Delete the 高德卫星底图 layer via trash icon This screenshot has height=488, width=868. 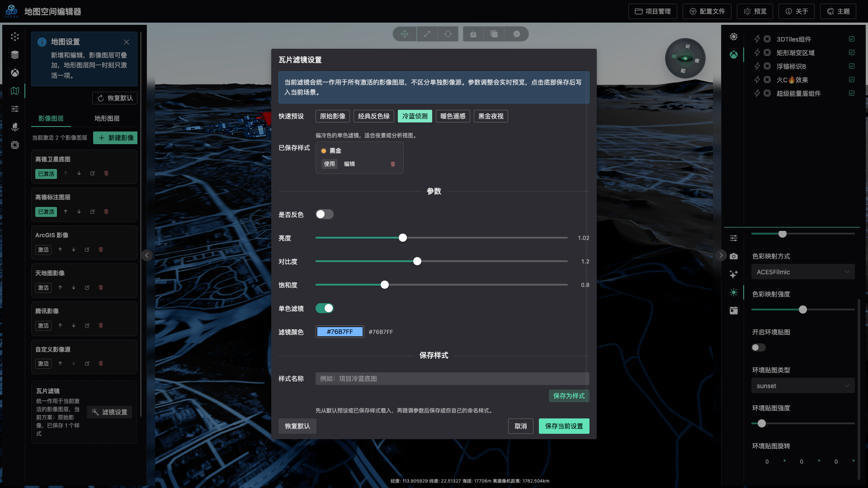pos(106,174)
